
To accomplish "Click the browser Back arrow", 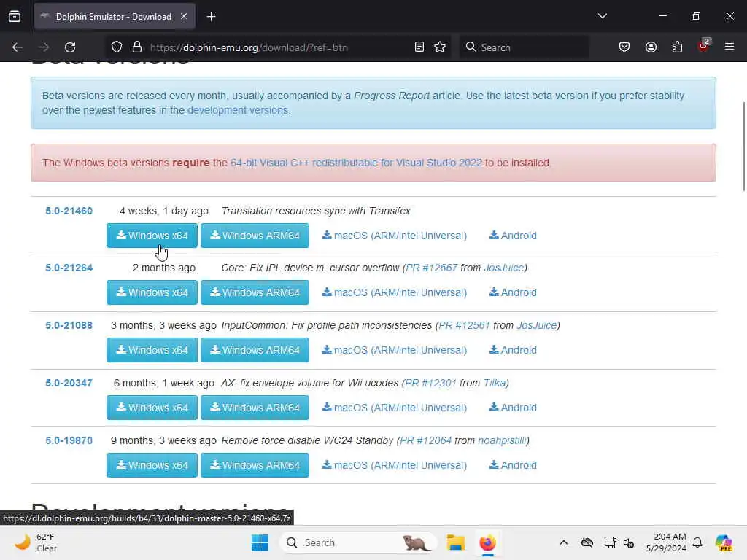I will (x=18, y=47).
